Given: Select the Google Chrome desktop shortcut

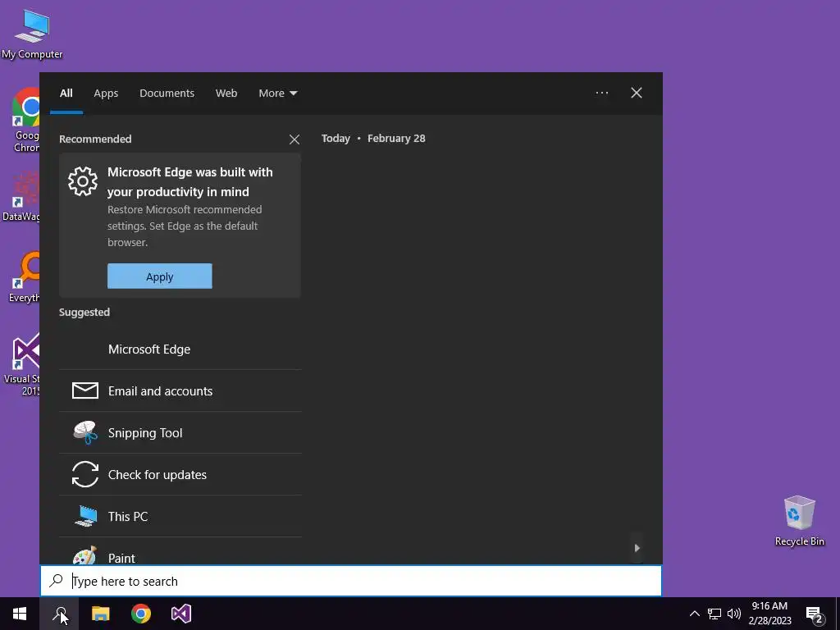Looking at the screenshot, I should pyautogui.click(x=25, y=119).
